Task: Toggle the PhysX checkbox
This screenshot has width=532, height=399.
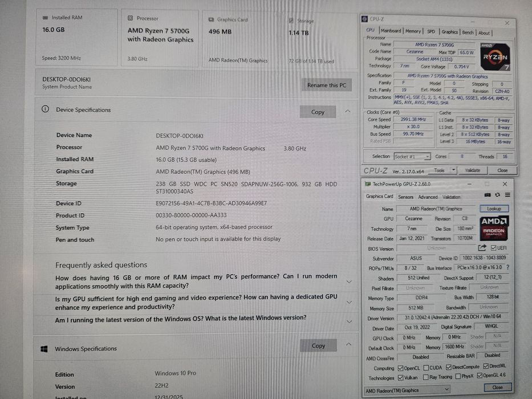Action: 458,376
